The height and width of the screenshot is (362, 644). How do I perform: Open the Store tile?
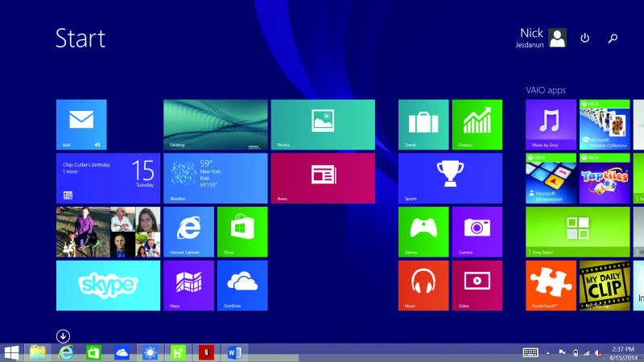coord(242,232)
